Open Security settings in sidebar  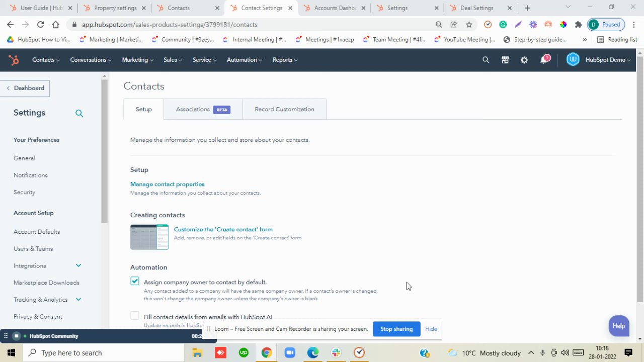24,193
